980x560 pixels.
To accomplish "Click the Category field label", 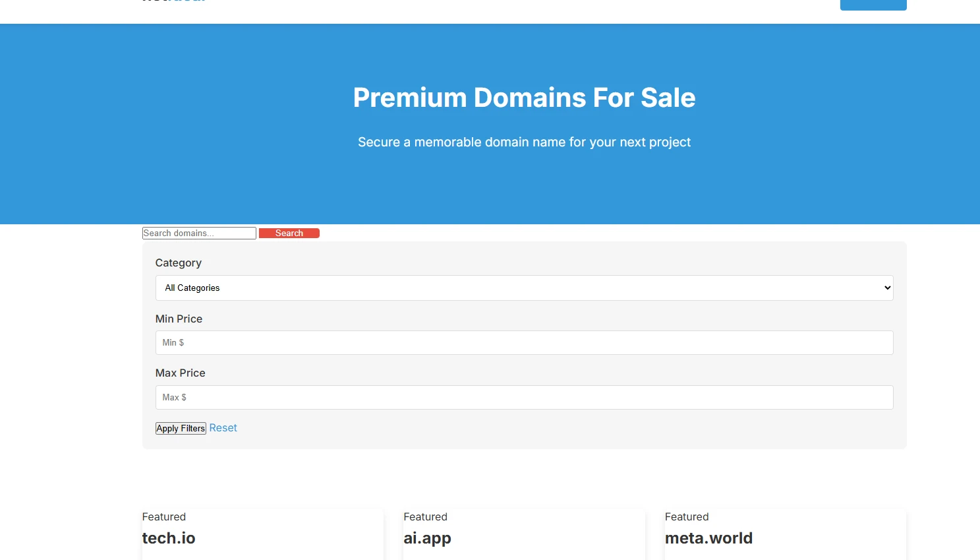I will pos(178,263).
